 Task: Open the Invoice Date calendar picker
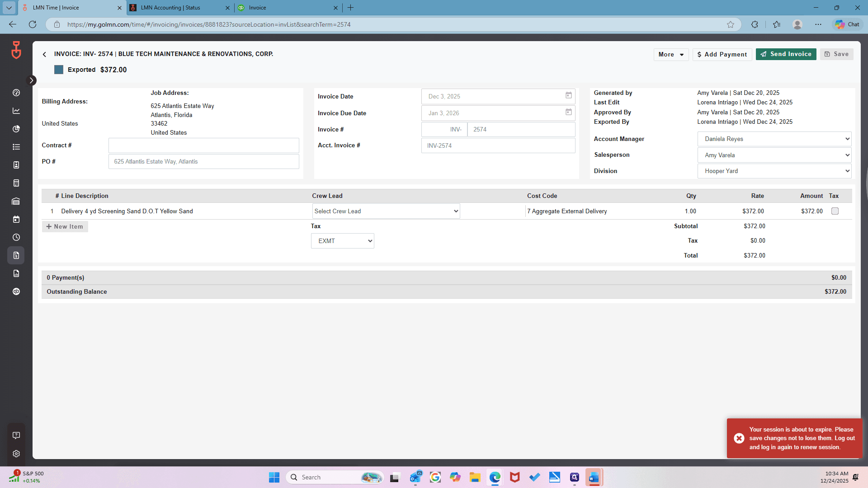[568, 96]
